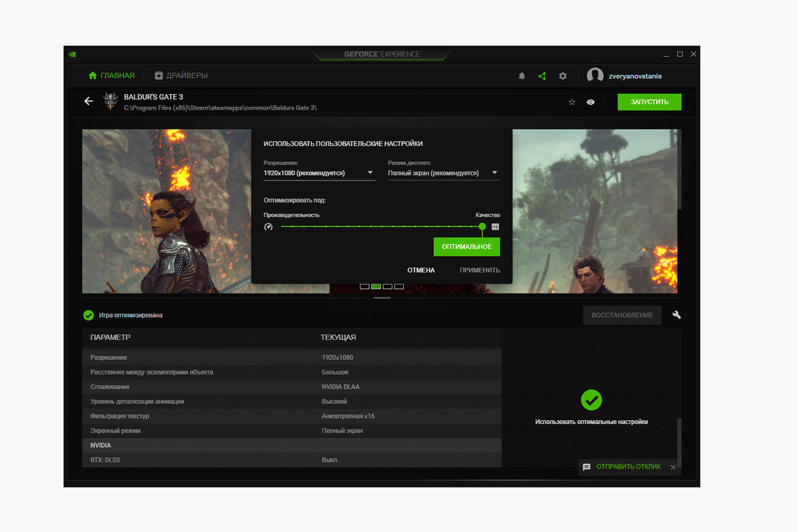Click the green check next to 'Игра оптимизирована'
The image size is (798, 532).
89,315
